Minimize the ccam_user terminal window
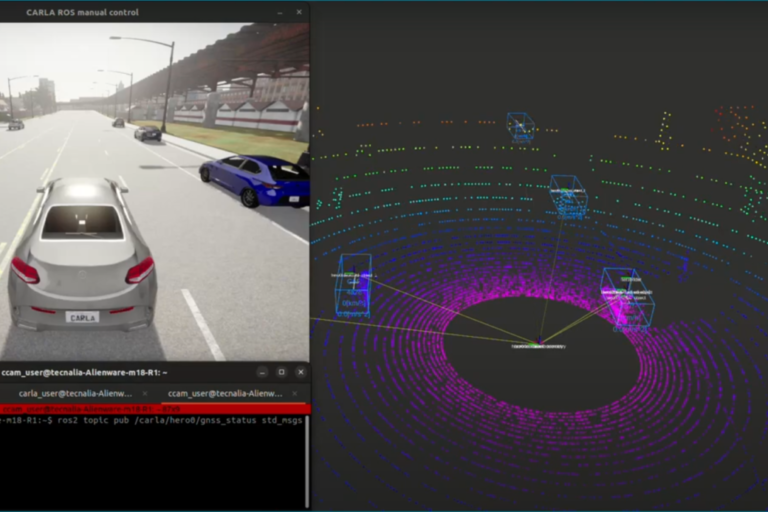This screenshot has width=768, height=512. pyautogui.click(x=263, y=372)
